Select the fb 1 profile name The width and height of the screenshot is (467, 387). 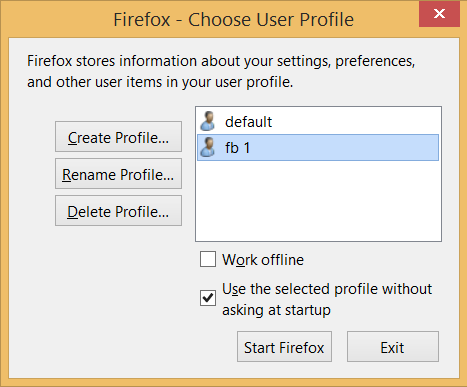tap(237, 148)
